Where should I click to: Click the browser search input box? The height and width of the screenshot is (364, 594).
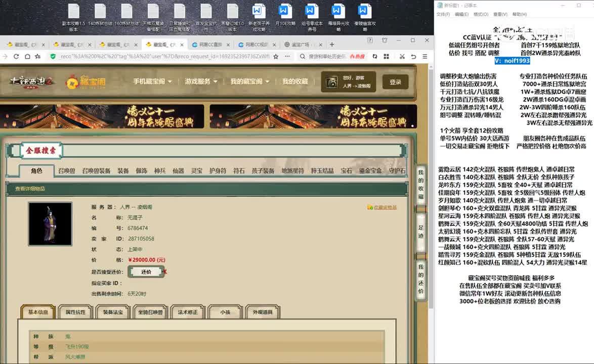tap(327, 57)
